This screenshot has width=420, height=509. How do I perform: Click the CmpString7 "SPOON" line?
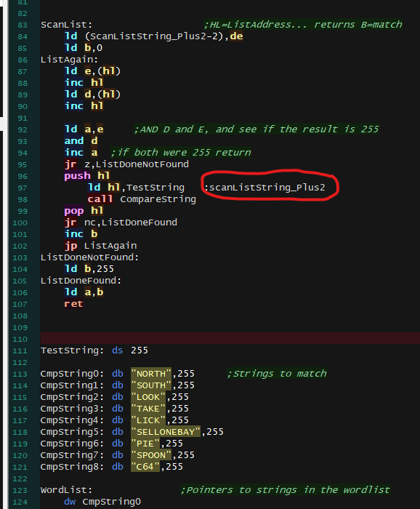118,455
